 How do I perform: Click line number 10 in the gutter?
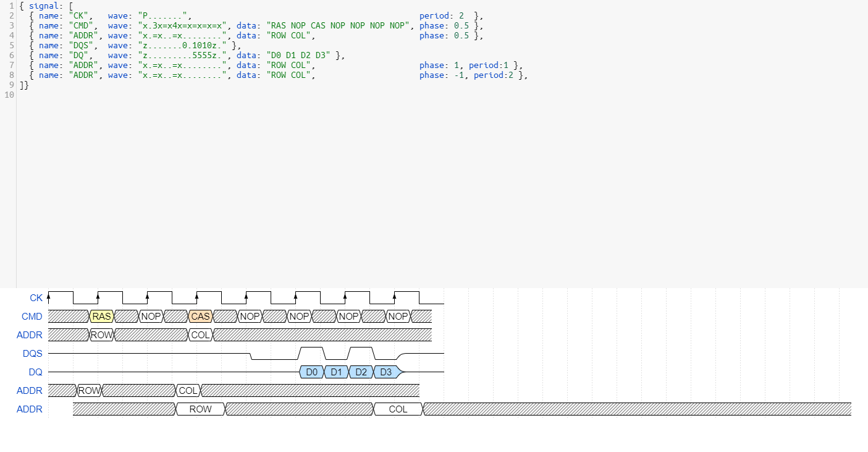9,95
